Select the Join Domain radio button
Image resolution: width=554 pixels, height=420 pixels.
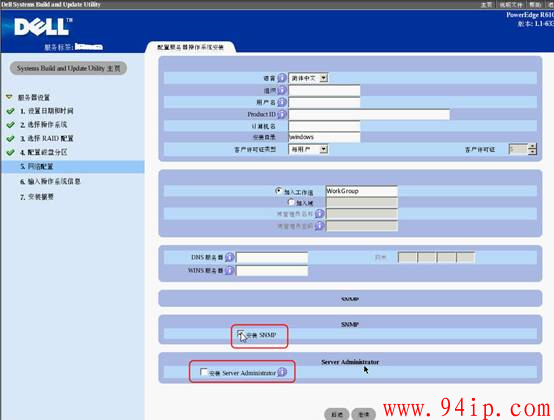click(x=291, y=202)
